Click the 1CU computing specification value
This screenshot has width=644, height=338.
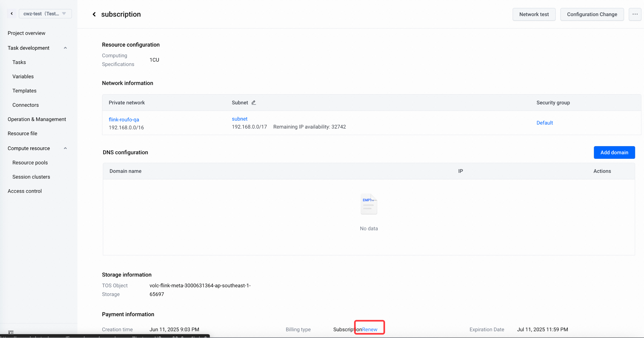click(x=154, y=60)
